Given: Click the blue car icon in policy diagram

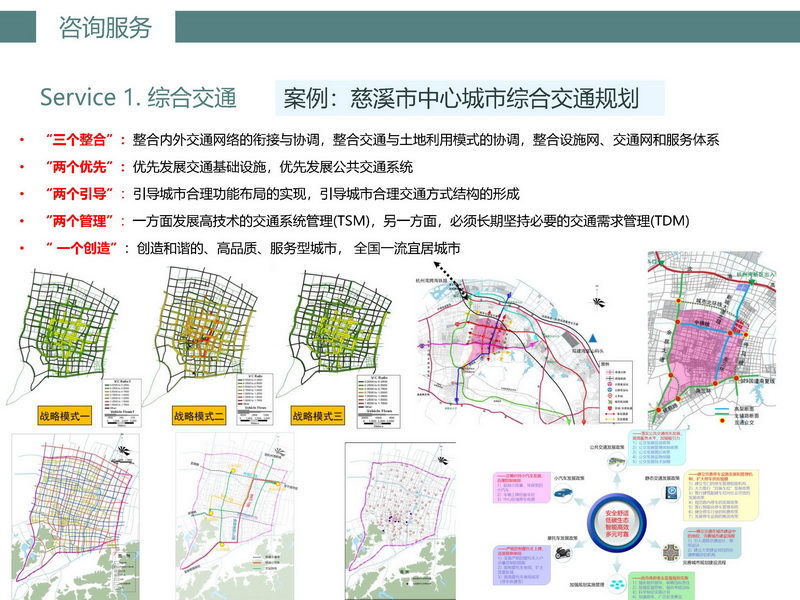Looking at the screenshot, I should coord(563,494).
